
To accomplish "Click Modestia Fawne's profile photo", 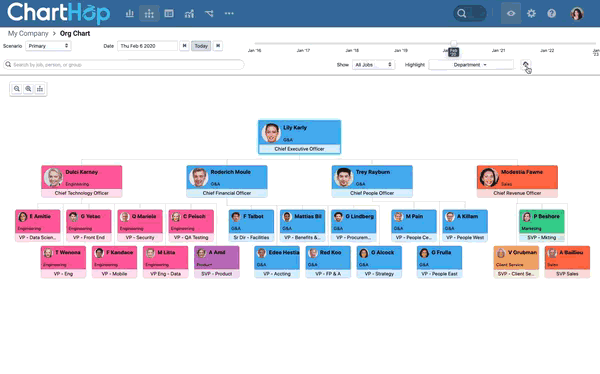I will tap(489, 177).
